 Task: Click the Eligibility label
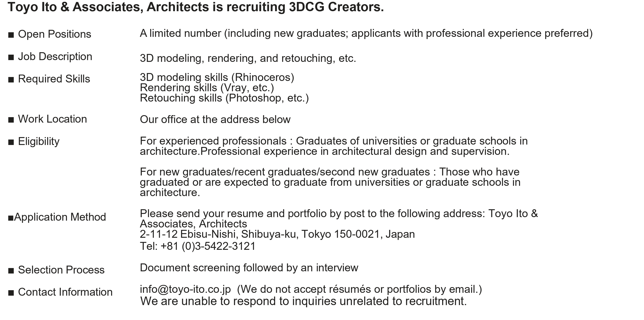point(39,142)
